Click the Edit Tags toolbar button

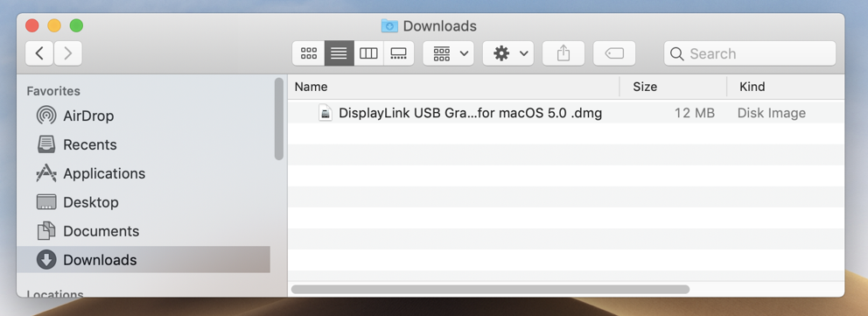[614, 53]
